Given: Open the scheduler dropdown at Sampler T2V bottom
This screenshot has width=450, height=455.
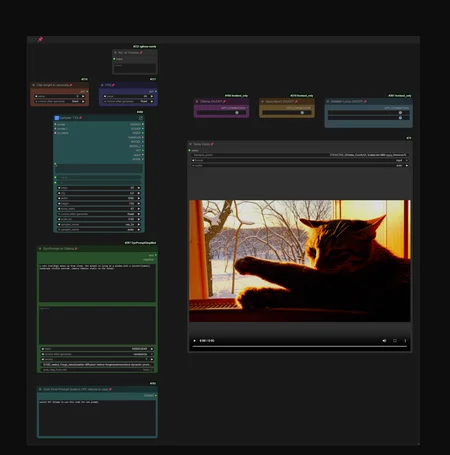Looking at the screenshot, I should tap(99, 230).
